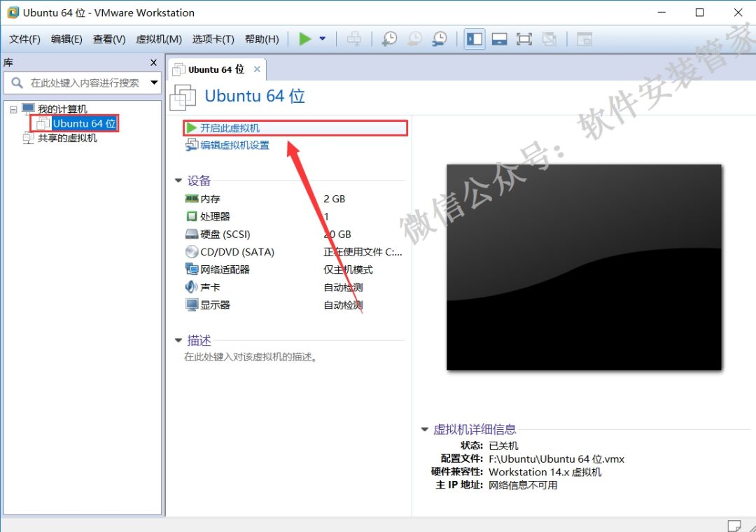The image size is (756, 532).
Task: Click the config file path F:\Ubuntu\Ubuntu 64 位.vmx
Action: pyautogui.click(x=556, y=458)
